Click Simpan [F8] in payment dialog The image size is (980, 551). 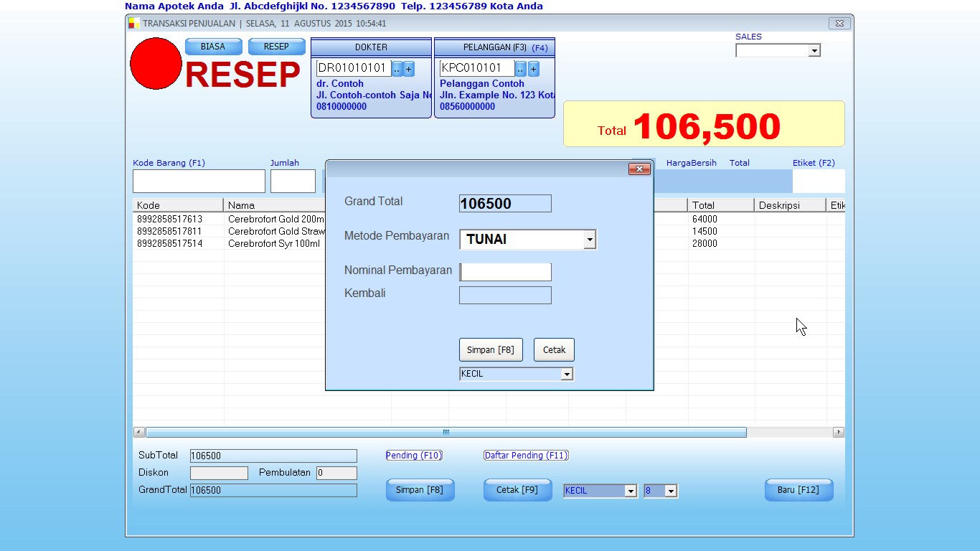coord(491,350)
